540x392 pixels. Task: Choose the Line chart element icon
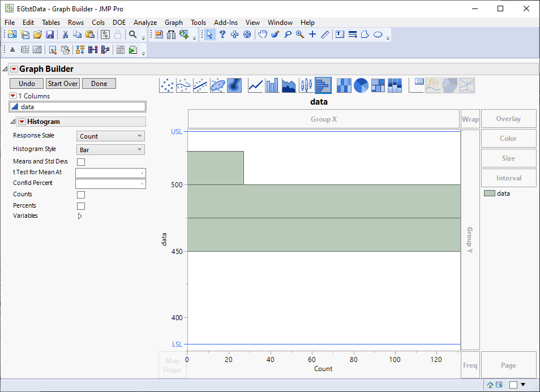pos(256,85)
